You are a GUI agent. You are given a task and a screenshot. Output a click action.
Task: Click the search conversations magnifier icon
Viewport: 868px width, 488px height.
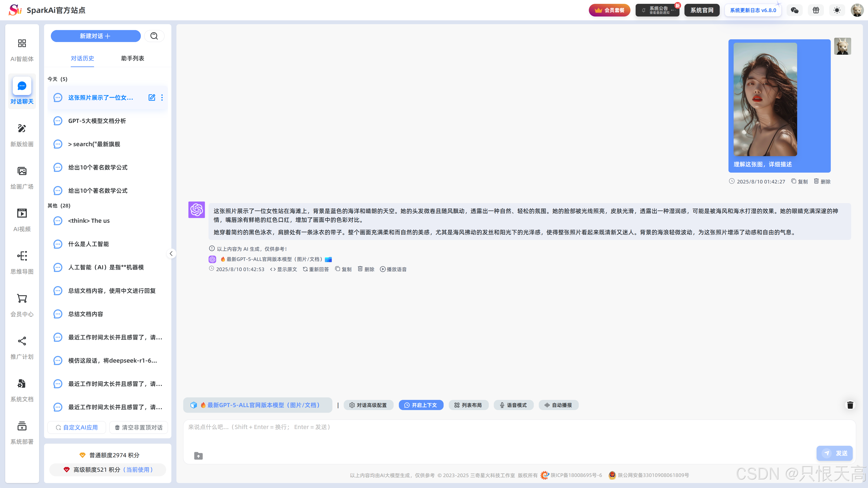[x=154, y=36]
